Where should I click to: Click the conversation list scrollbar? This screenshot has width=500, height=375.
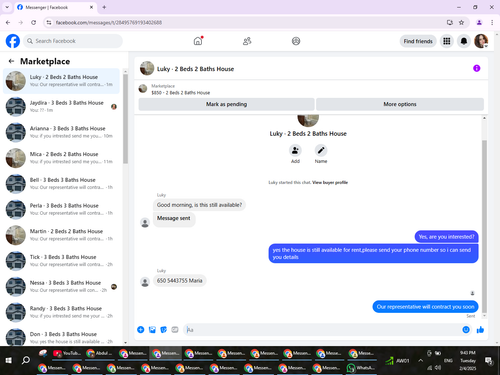click(125, 119)
